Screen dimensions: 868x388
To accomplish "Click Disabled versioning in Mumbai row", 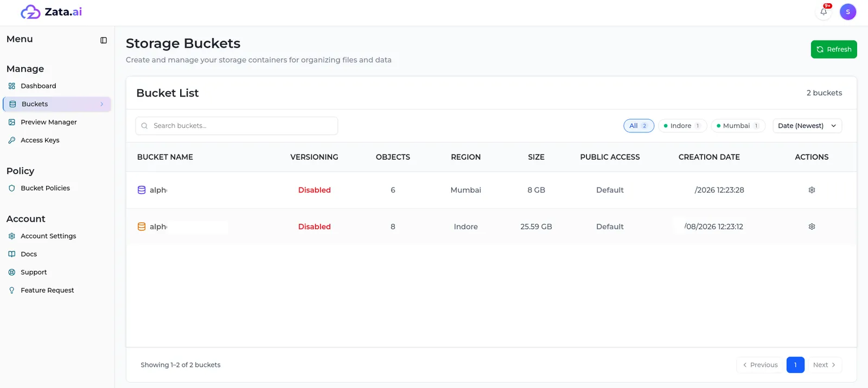I will [x=314, y=190].
